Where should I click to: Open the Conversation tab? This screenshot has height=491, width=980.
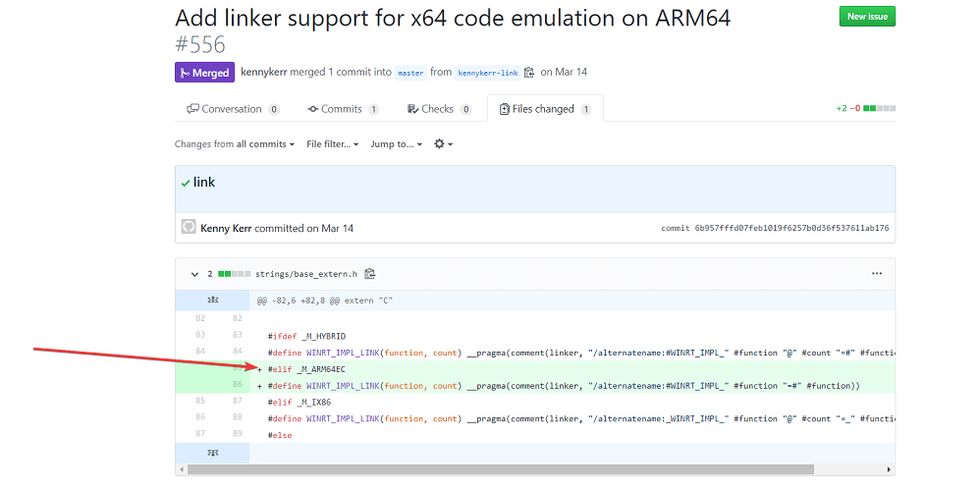[233, 109]
